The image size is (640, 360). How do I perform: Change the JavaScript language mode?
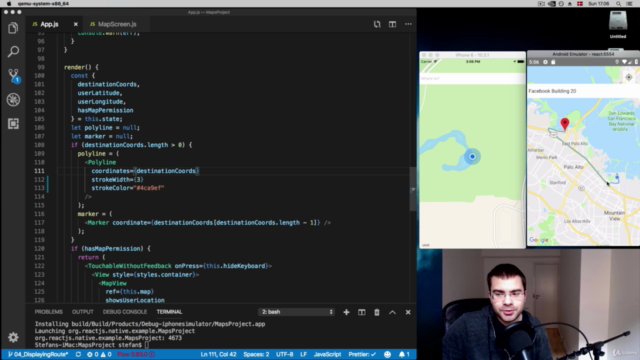(x=327, y=354)
